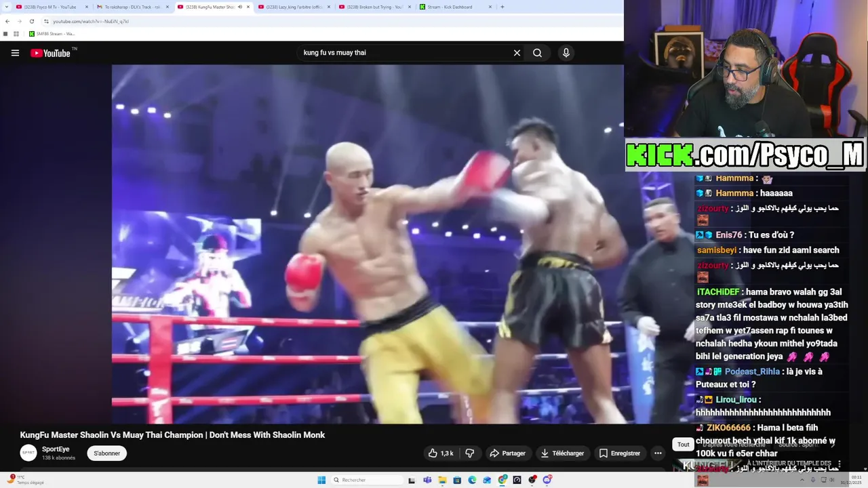868x488 pixels.
Task: Close the 'Psyco M Tv - YouTube' tab
Action: click(x=87, y=7)
